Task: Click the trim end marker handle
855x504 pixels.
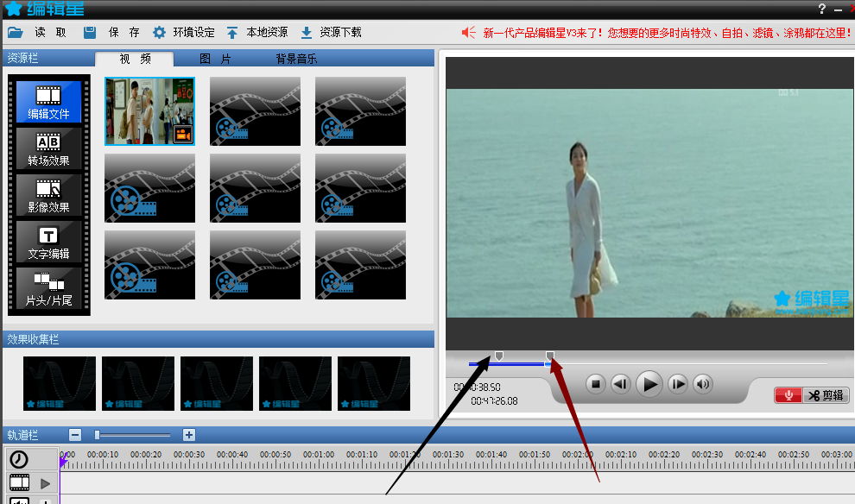Action: 550,356
